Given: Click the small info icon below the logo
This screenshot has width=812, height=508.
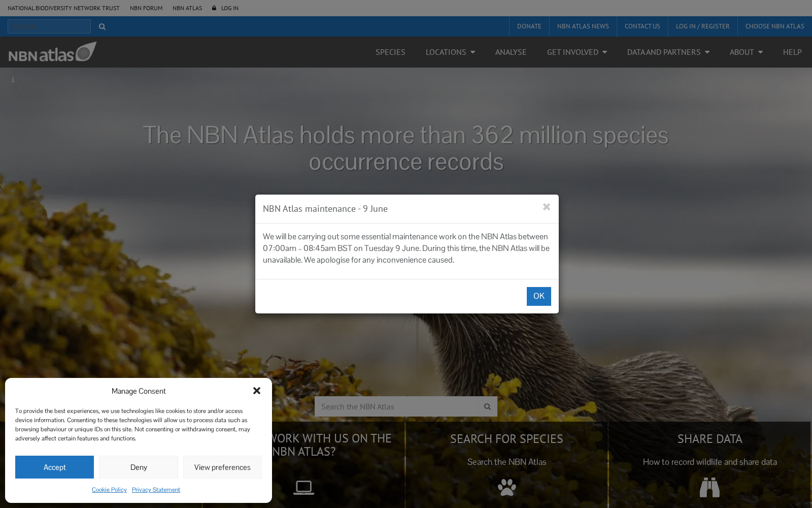Looking at the screenshot, I should coord(13,80).
